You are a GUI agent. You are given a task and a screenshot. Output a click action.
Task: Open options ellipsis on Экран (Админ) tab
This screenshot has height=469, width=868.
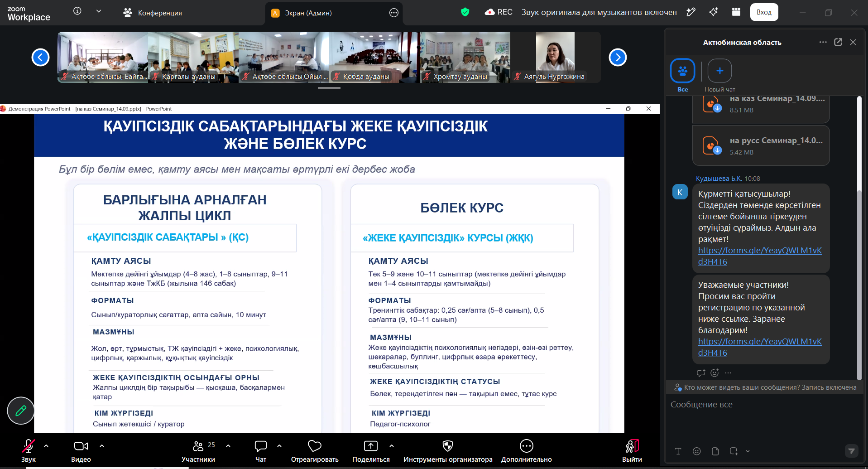[x=394, y=13]
